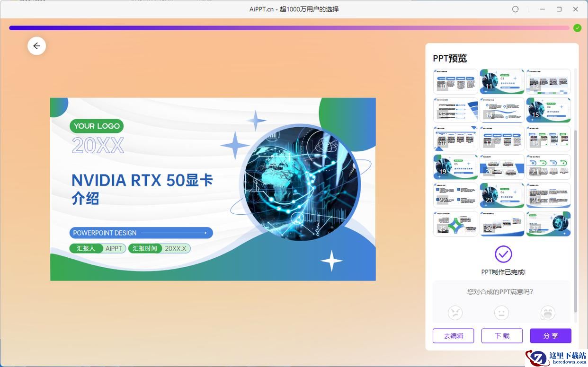Select slide 10 thumbnail

coord(455,82)
